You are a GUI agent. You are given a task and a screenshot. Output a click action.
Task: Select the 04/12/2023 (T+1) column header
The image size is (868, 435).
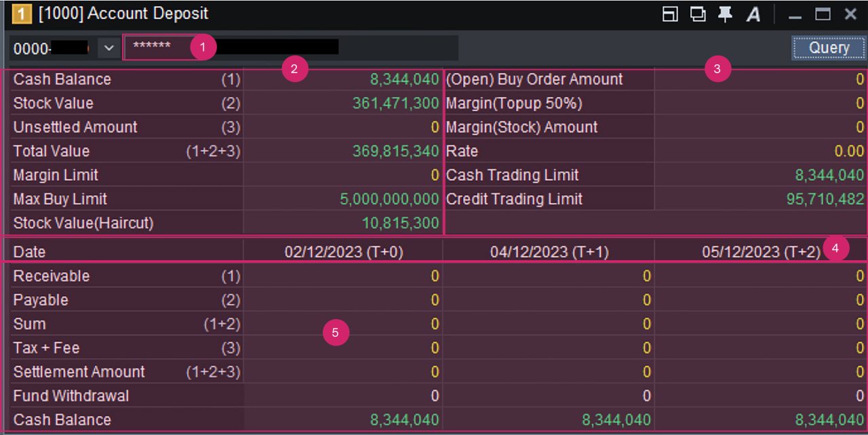tap(549, 252)
